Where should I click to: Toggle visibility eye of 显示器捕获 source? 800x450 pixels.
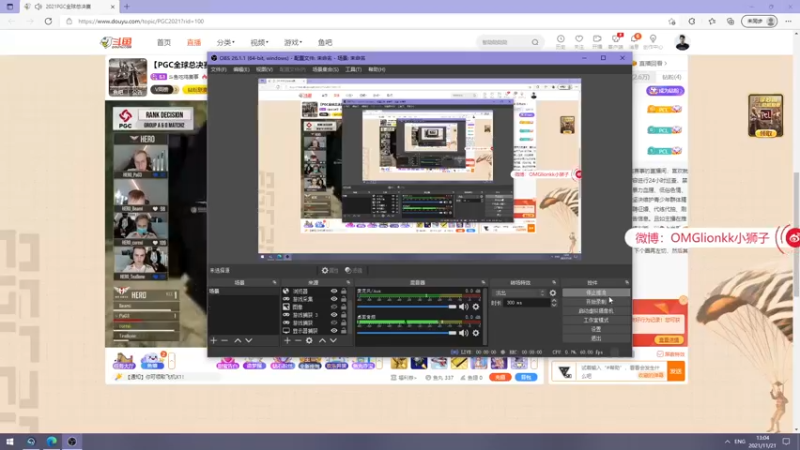(334, 331)
